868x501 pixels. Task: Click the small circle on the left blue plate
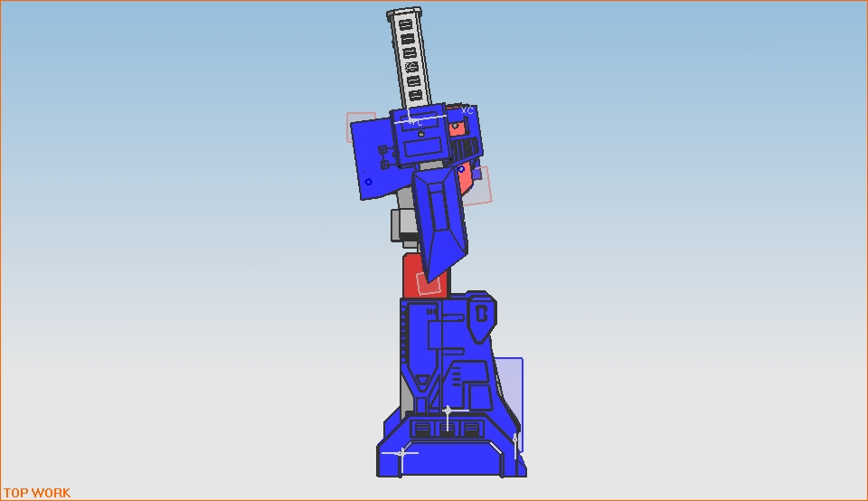368,182
